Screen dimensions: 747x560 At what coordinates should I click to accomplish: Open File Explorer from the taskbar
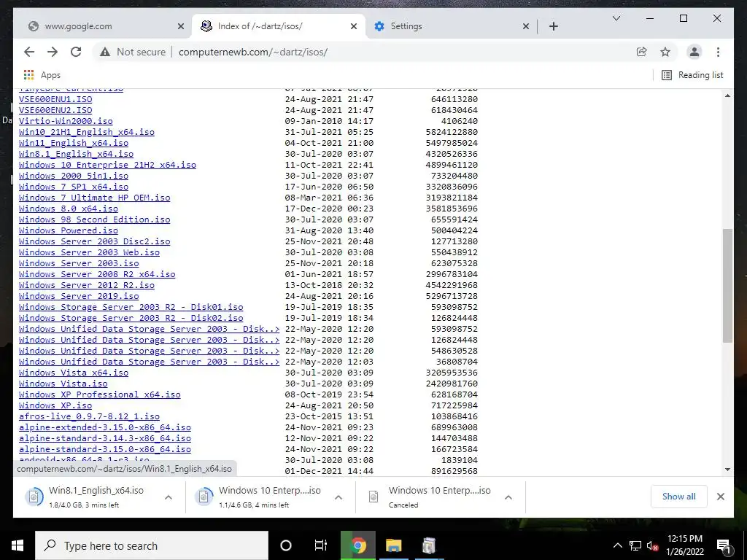393,545
